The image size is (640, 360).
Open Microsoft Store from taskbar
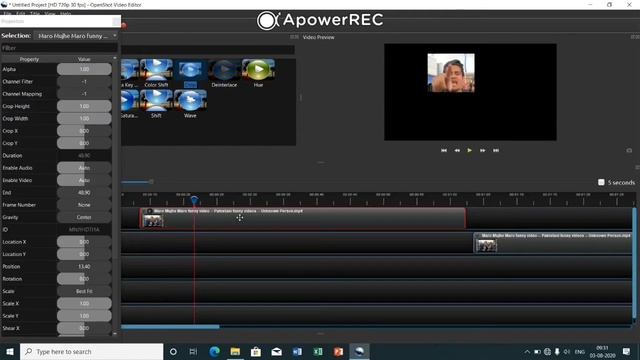point(256,351)
